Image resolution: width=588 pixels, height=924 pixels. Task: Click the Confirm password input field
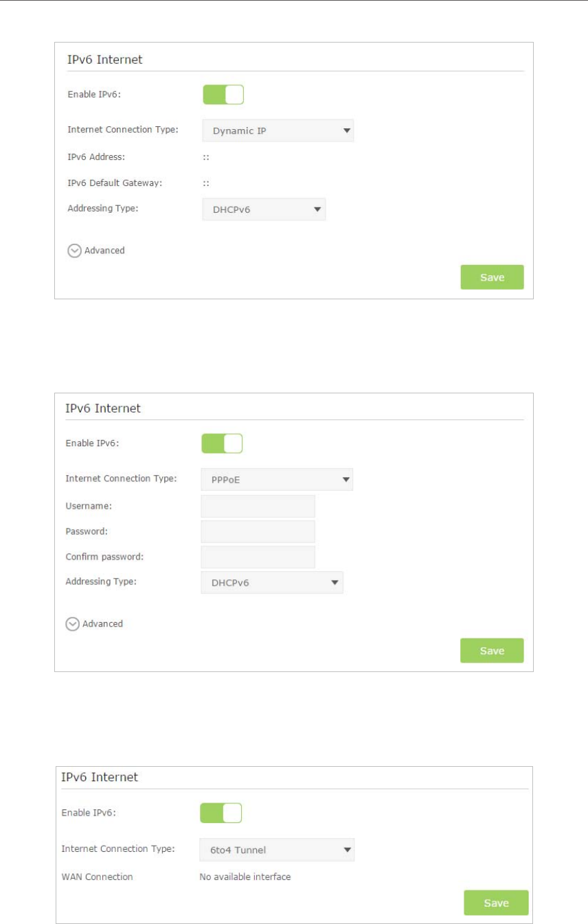click(258, 557)
